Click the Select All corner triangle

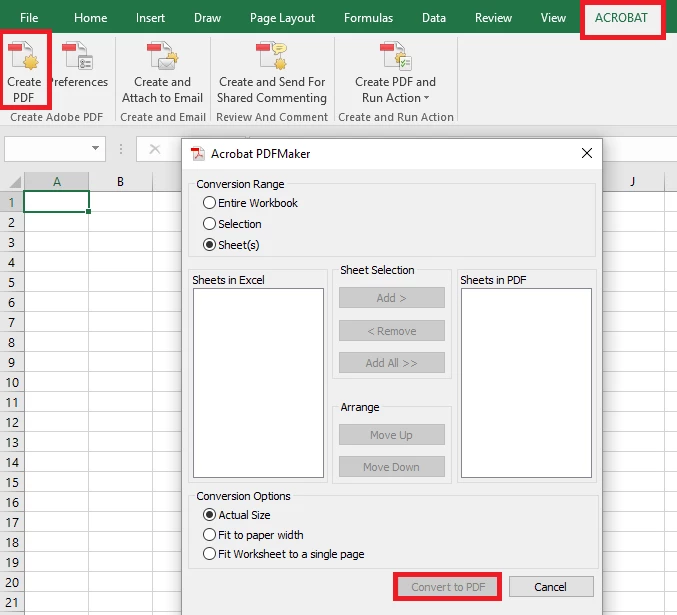(15, 182)
